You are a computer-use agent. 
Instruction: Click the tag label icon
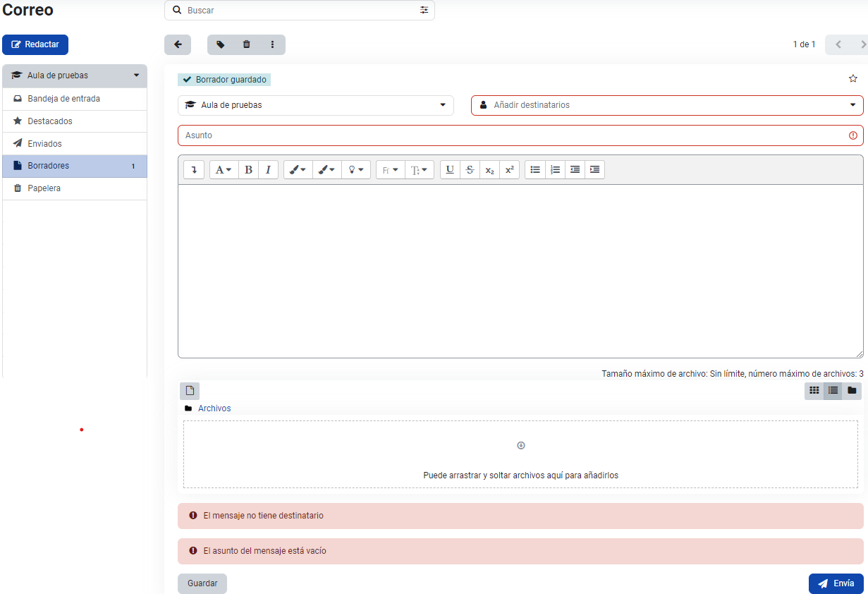coord(220,44)
